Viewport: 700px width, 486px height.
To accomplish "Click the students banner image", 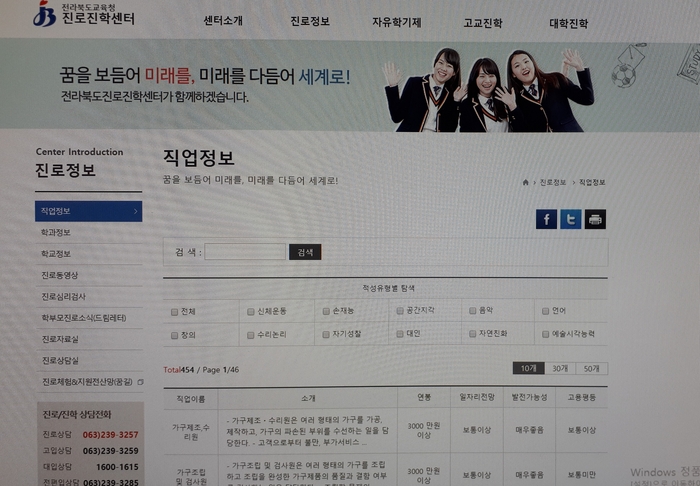I will click(x=488, y=89).
